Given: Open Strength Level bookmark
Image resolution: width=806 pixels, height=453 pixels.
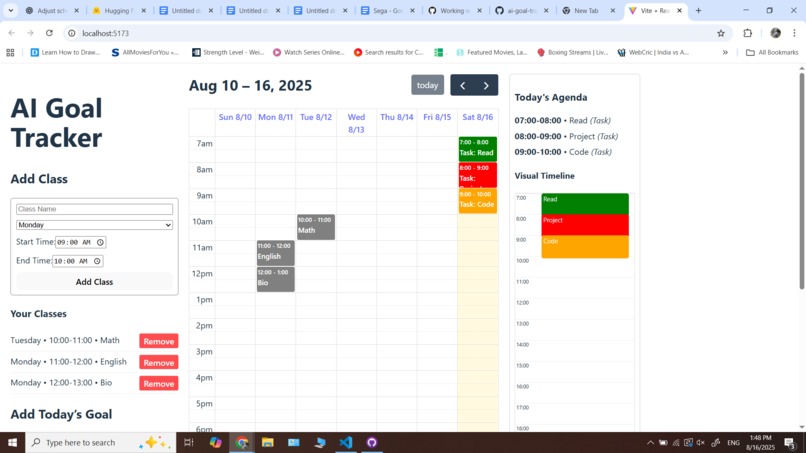Looking at the screenshot, I should pos(228,52).
